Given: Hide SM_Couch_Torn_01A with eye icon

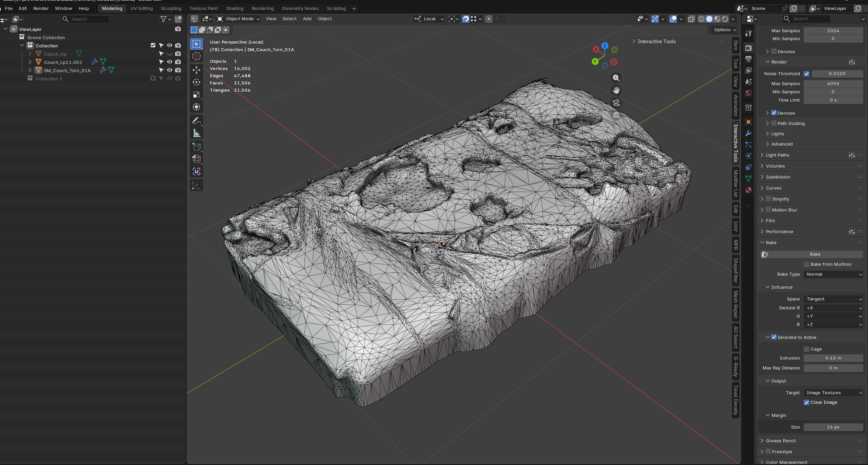Looking at the screenshot, I should click(x=170, y=70).
